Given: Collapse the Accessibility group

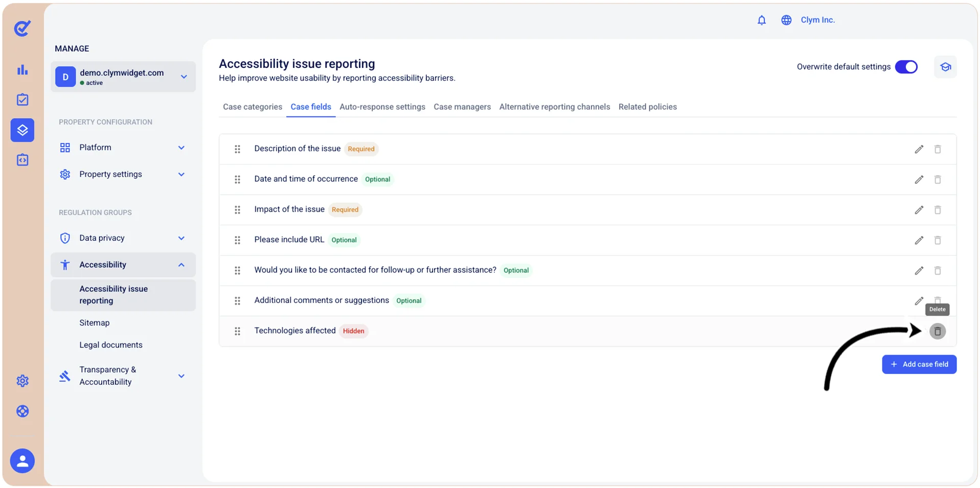Looking at the screenshot, I should (x=123, y=265).
